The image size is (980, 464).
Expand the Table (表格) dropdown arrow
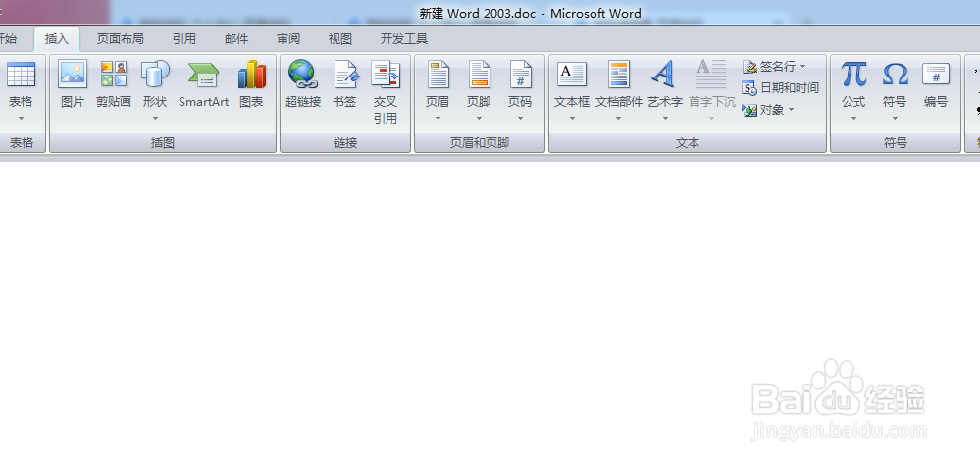coord(21,118)
